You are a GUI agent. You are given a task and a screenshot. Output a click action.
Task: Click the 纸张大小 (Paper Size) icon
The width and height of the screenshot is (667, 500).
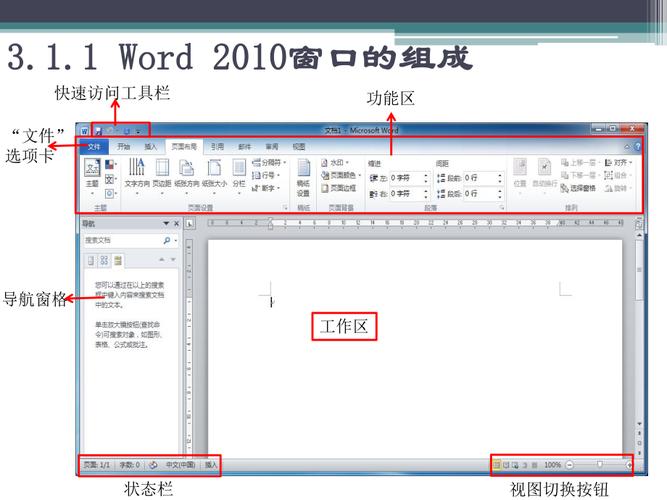pos(214,167)
